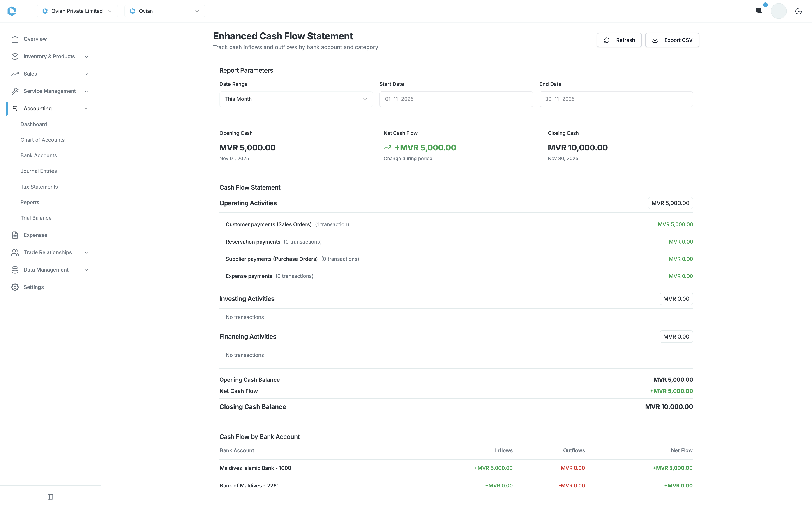
Task: Open the Overview home icon
Action: [15, 39]
